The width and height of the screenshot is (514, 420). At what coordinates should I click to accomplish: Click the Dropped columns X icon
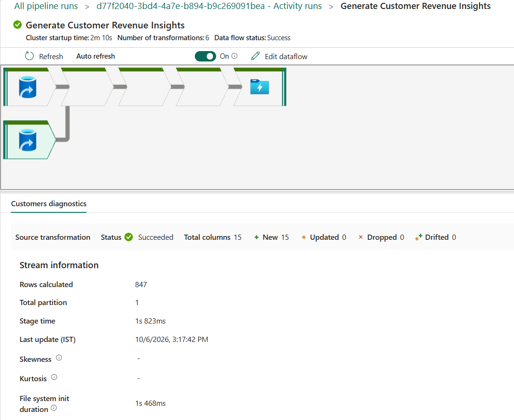click(361, 237)
